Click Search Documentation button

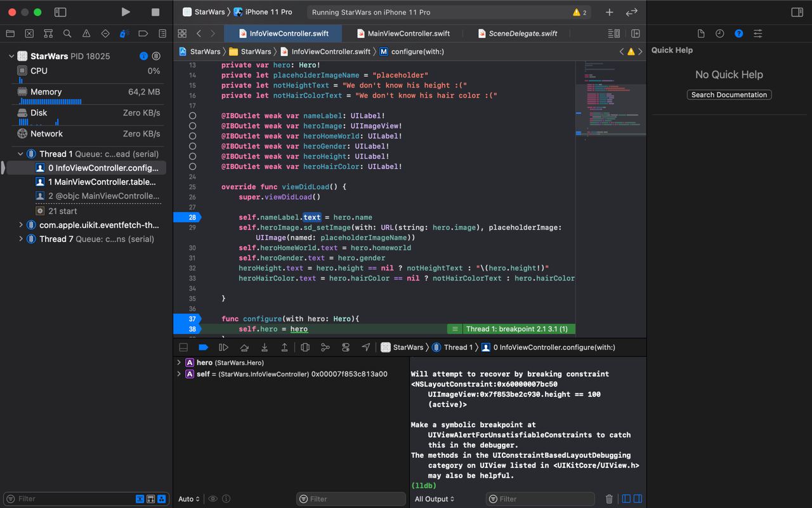click(x=729, y=95)
